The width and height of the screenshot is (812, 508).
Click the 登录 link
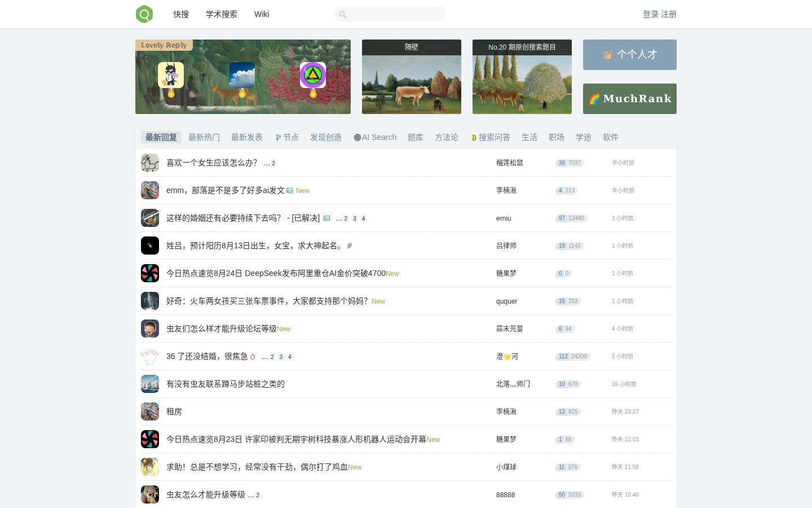[x=651, y=14]
